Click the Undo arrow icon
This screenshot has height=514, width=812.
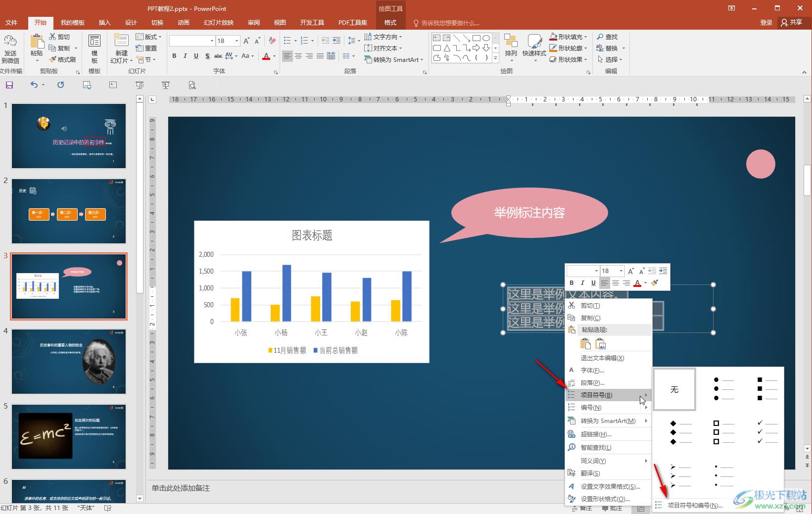(x=34, y=85)
